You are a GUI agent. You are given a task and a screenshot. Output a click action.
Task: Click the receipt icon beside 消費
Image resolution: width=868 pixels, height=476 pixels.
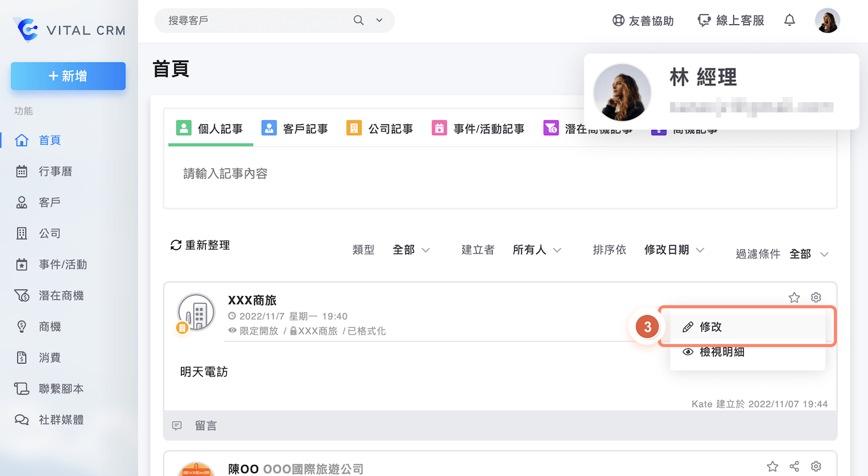click(x=22, y=358)
